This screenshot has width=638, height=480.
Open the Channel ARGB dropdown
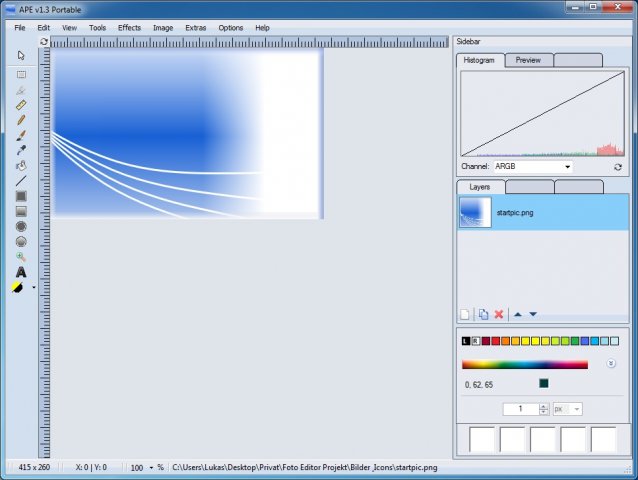533,166
